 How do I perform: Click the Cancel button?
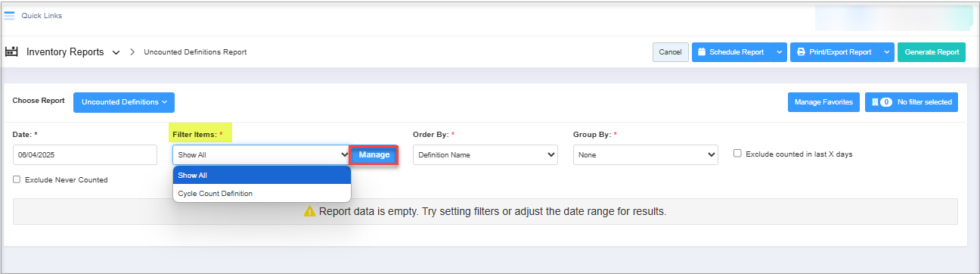click(x=670, y=52)
